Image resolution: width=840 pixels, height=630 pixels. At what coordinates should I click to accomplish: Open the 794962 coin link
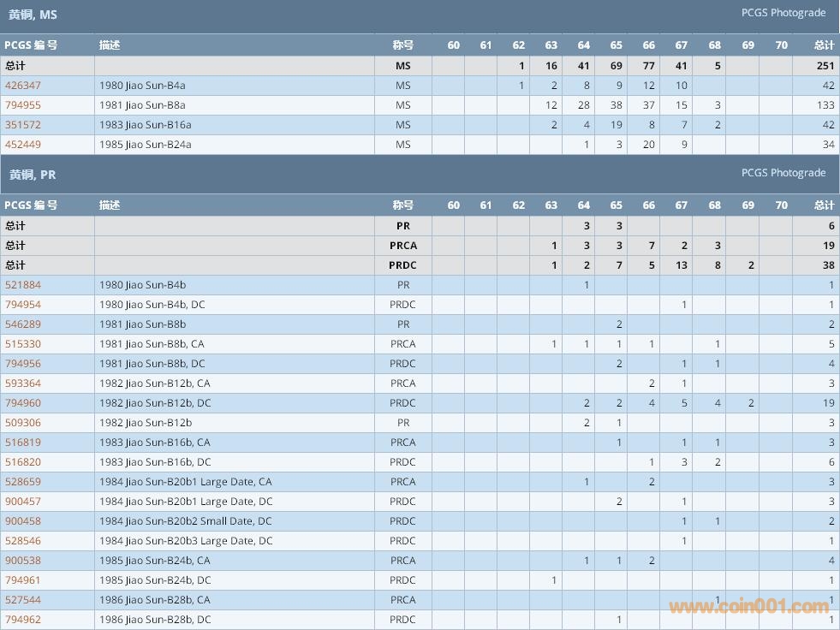tap(23, 620)
